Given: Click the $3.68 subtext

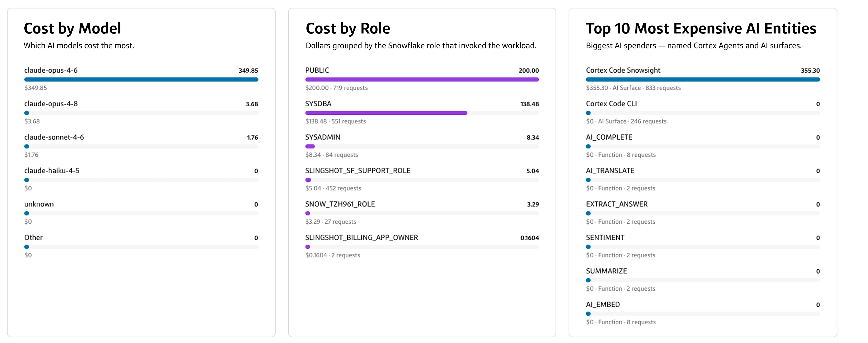Looking at the screenshot, I should coord(32,121).
